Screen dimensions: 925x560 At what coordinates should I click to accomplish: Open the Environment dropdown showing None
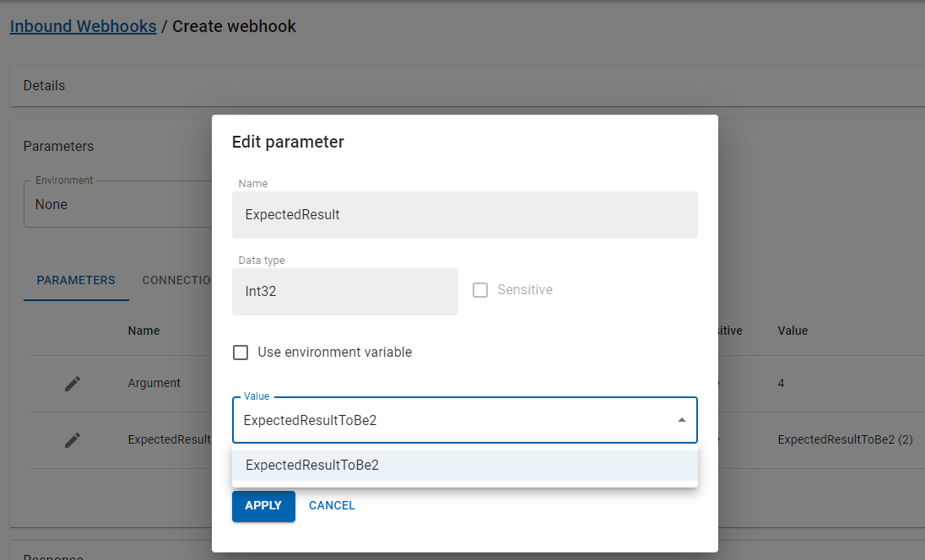coord(116,205)
